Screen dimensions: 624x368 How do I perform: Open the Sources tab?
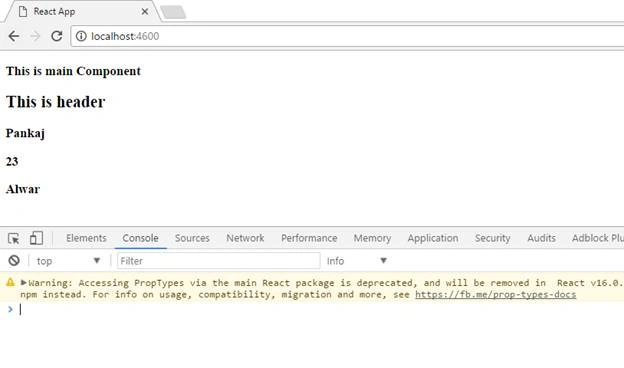(192, 238)
